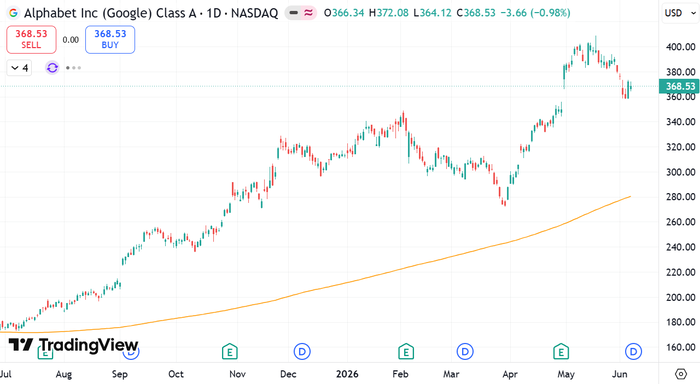
Task: Open chart settings gear at bottom-right corner
Action: point(680,373)
